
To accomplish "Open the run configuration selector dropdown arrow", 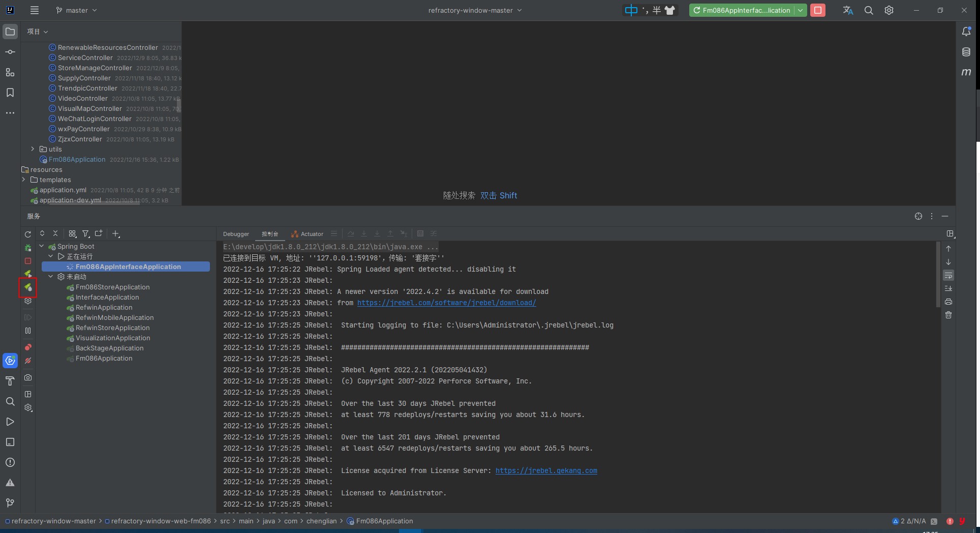I will [800, 10].
